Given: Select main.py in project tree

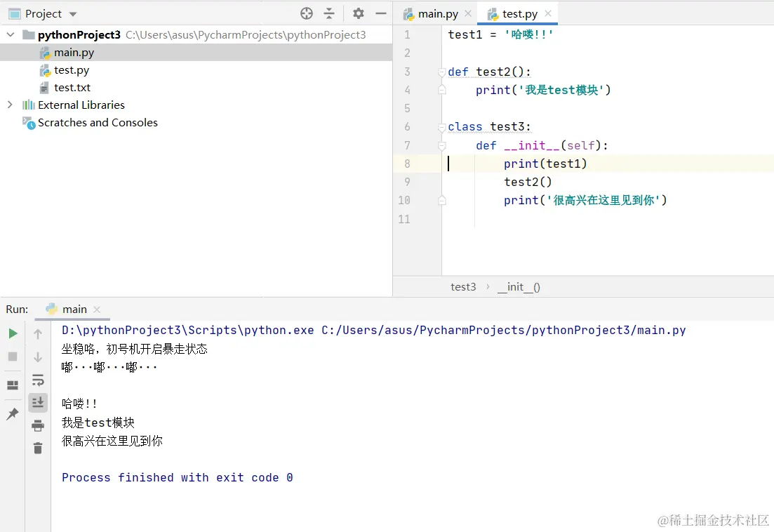Looking at the screenshot, I should click(74, 53).
